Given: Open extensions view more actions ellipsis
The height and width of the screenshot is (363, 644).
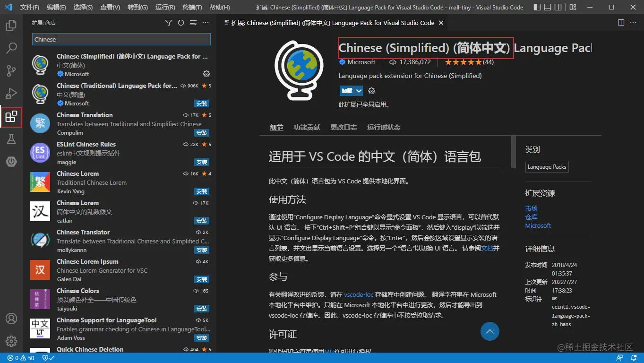Looking at the screenshot, I should [x=206, y=23].
